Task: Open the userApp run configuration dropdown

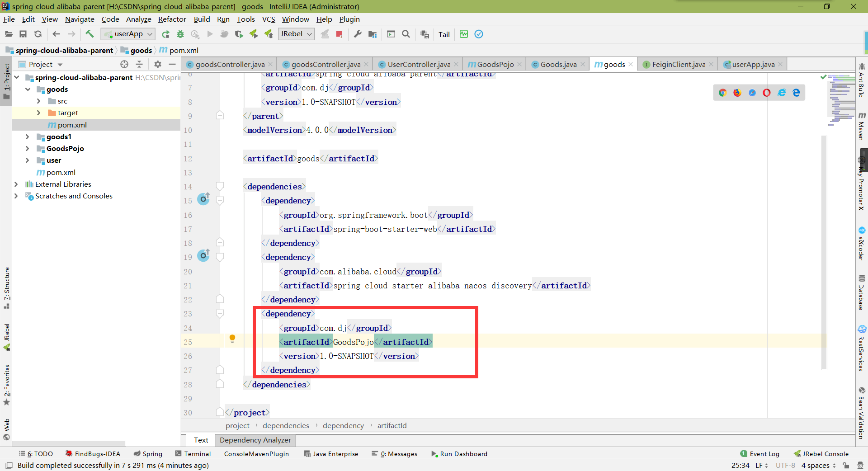Action: [x=128, y=34]
